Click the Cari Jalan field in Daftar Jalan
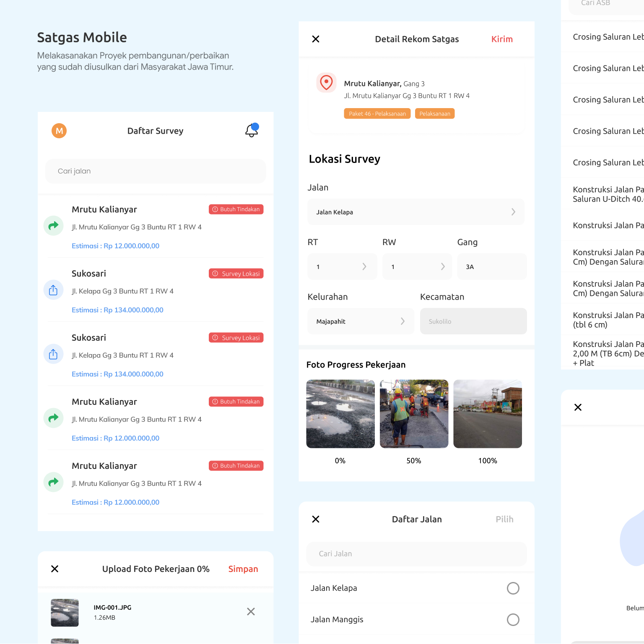Image resolution: width=644 pixels, height=644 pixels. tap(416, 554)
